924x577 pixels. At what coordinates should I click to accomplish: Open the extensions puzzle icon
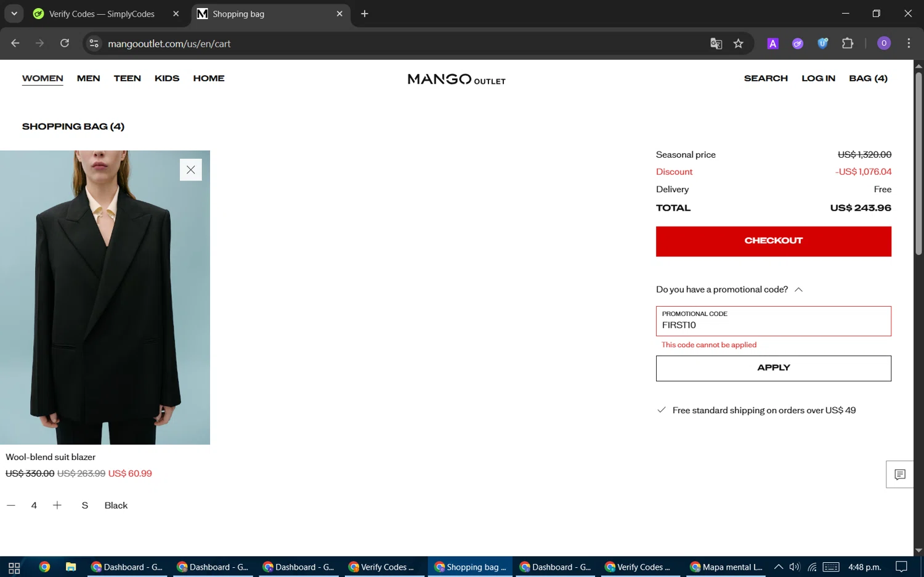tap(848, 43)
